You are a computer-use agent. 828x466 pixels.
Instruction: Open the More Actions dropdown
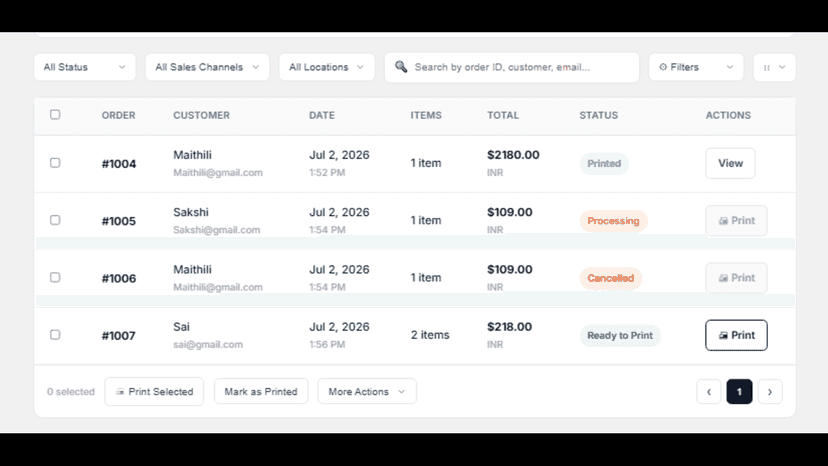click(367, 392)
